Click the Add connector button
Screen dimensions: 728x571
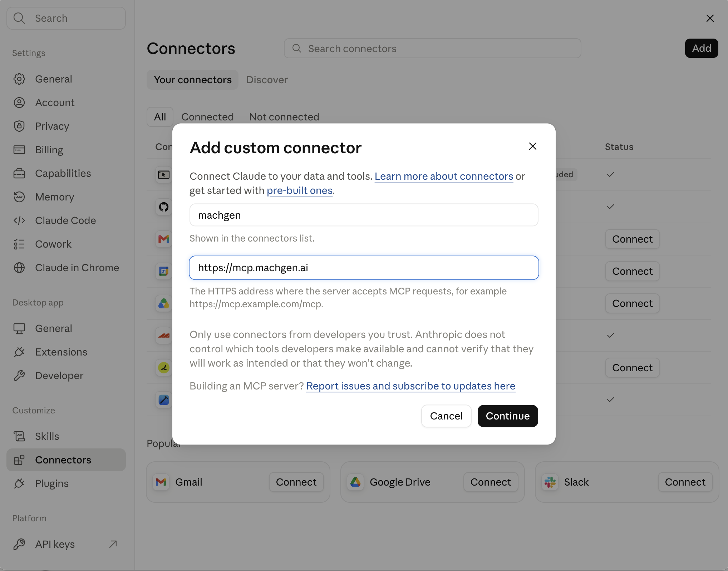pyautogui.click(x=701, y=48)
